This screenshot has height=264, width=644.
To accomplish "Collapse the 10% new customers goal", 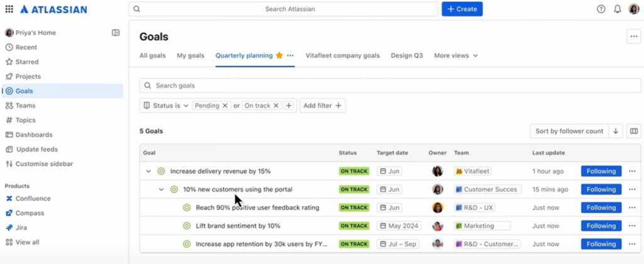I will click(x=162, y=189).
